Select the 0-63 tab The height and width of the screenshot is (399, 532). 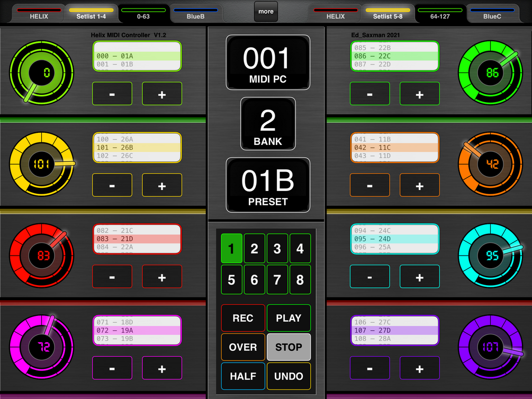click(x=143, y=14)
